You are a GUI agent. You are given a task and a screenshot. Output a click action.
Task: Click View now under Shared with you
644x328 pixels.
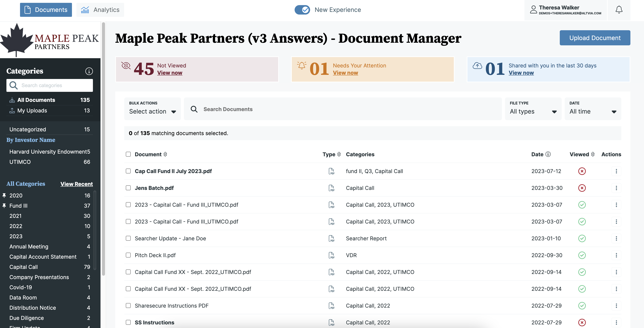pos(521,73)
